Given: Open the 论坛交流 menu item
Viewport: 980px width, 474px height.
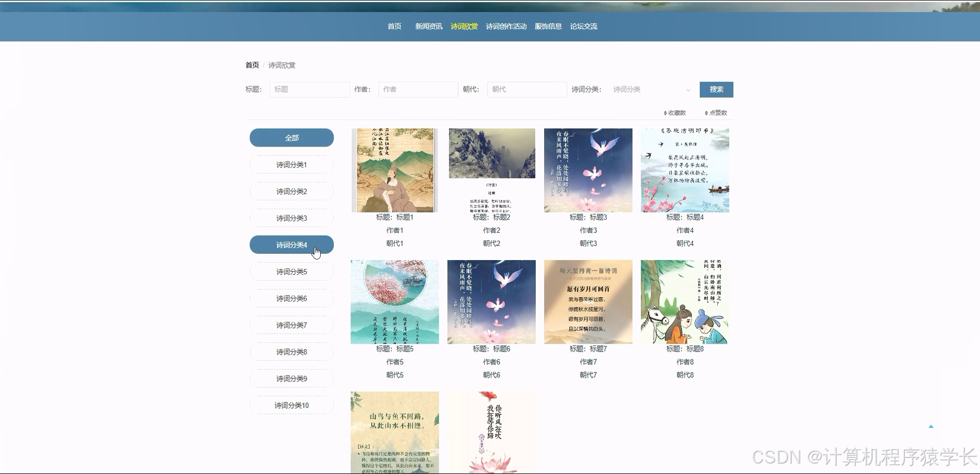Looking at the screenshot, I should click(x=583, y=26).
